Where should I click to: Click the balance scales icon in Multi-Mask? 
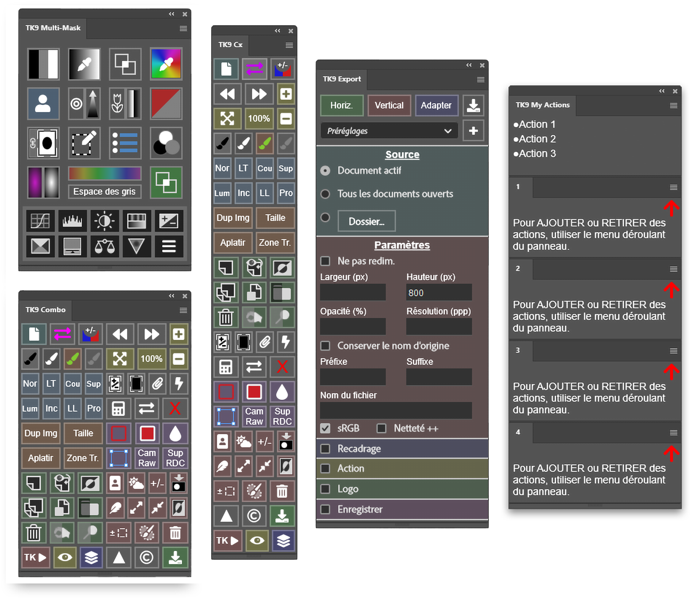pyautogui.click(x=104, y=246)
